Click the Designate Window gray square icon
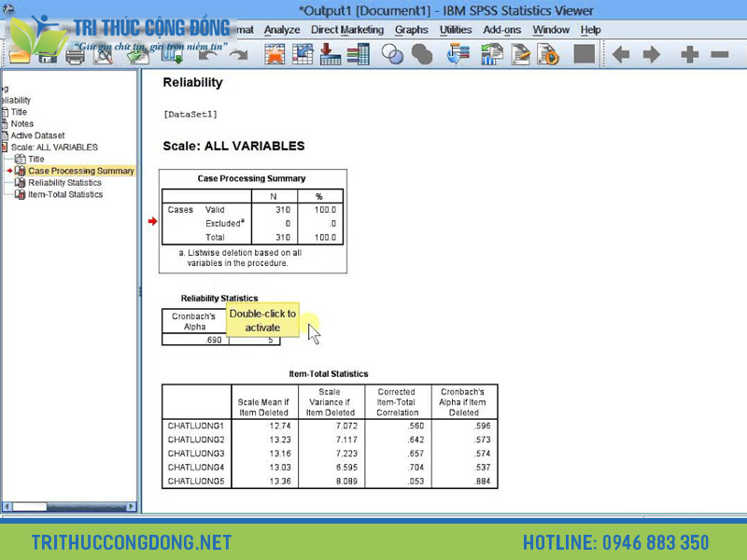The height and width of the screenshot is (560, 747). (x=585, y=54)
